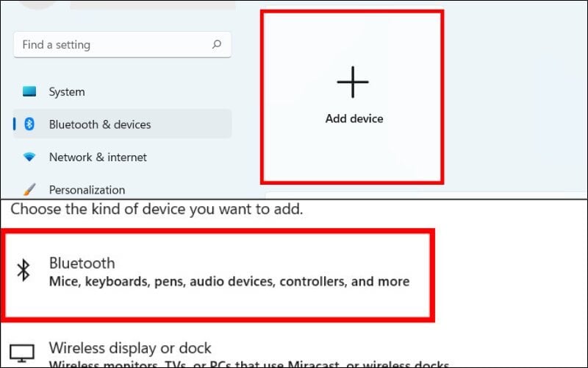
Task: Click Mice, keyboards, pens description text
Action: click(229, 281)
